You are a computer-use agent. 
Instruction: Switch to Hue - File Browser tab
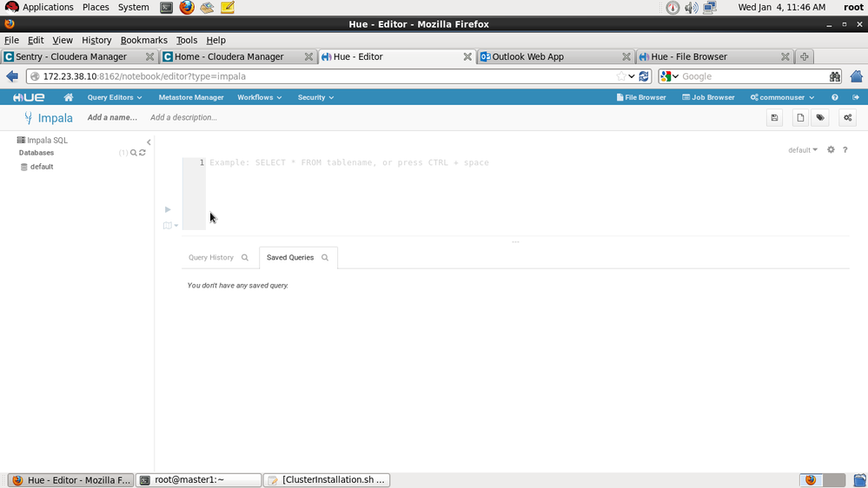[x=715, y=56]
